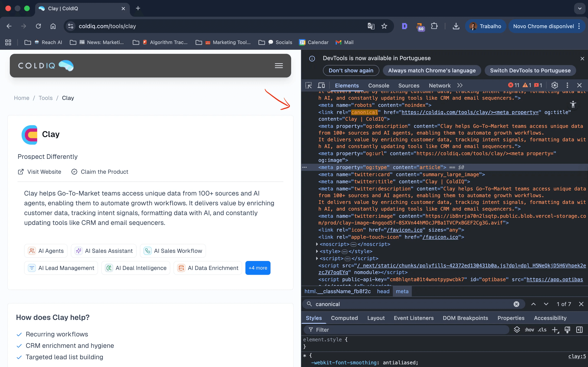Open the ColdIQ hamburger menu
Image resolution: width=588 pixels, height=367 pixels.
click(x=279, y=66)
